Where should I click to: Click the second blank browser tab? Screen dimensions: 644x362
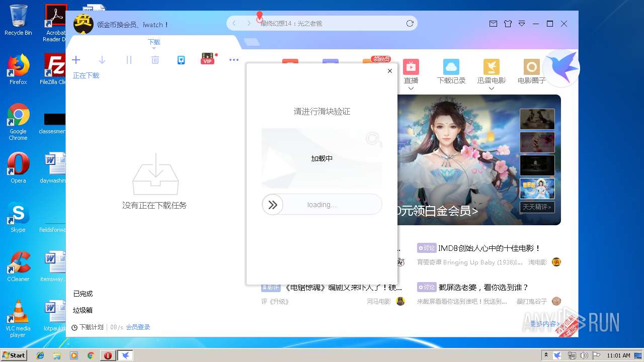point(252,42)
